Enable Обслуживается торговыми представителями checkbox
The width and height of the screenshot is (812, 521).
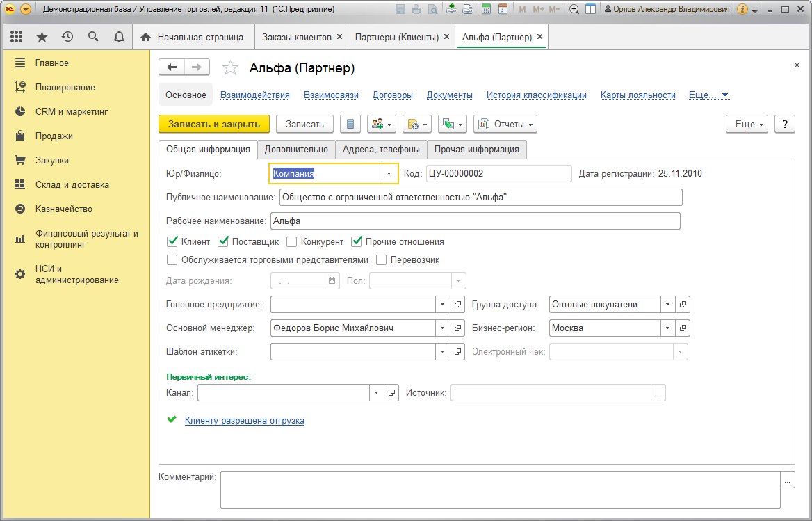[x=172, y=260]
